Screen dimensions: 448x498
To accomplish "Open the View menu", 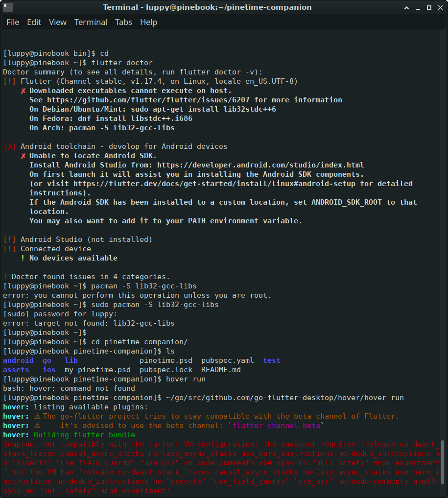I will tap(58, 22).
